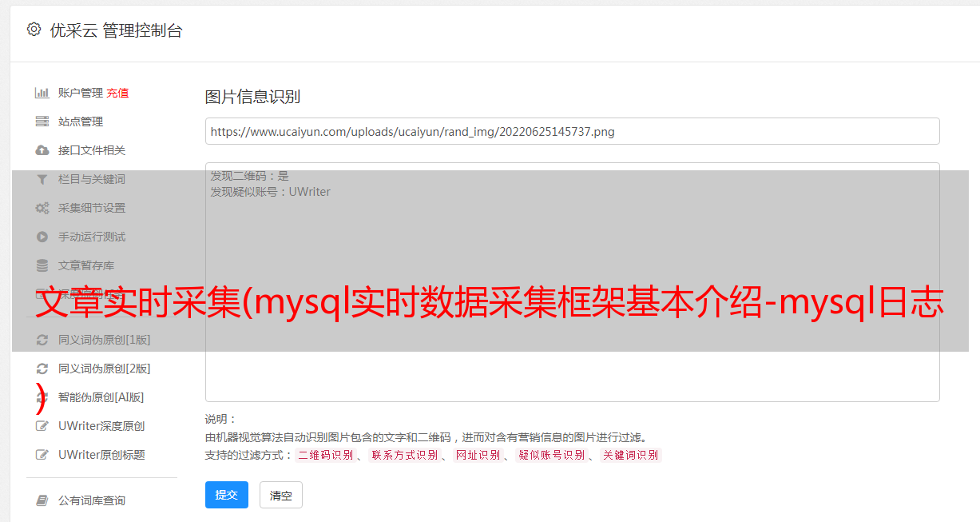Click the 疑似账号识别 filter tag
Screen dimensions: 980x522
point(551,455)
